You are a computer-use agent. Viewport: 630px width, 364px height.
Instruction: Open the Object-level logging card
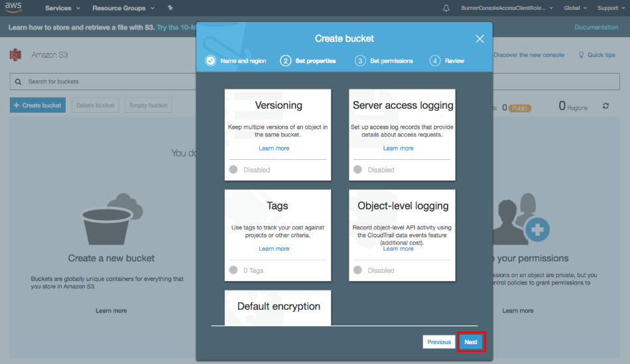(402, 235)
